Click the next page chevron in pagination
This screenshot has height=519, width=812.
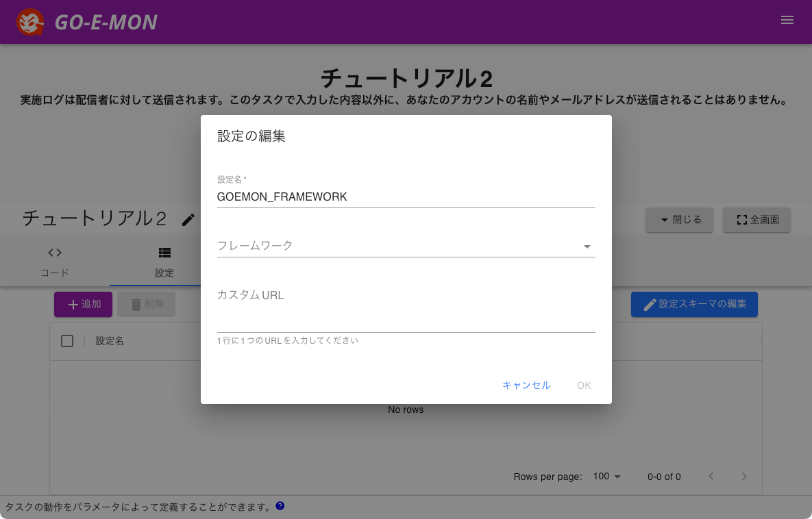(x=744, y=476)
